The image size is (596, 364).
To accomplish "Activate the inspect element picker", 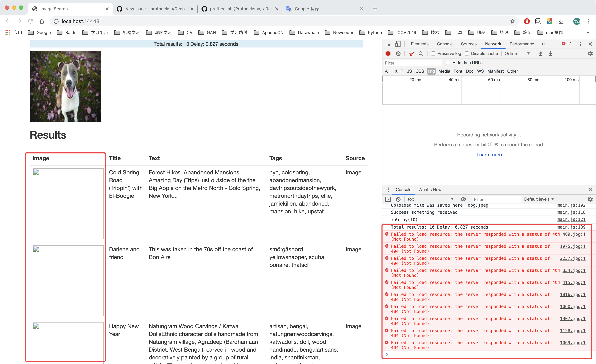I will [x=388, y=44].
